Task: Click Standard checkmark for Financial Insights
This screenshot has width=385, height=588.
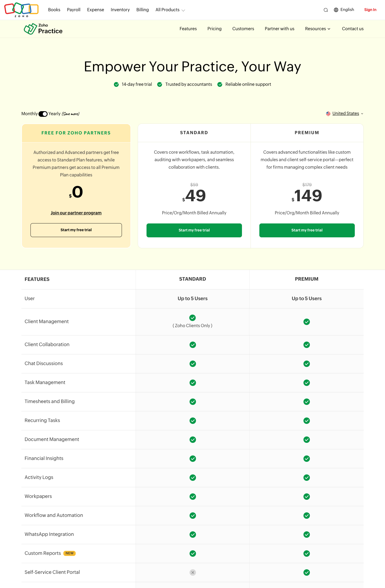Action: click(x=193, y=459)
